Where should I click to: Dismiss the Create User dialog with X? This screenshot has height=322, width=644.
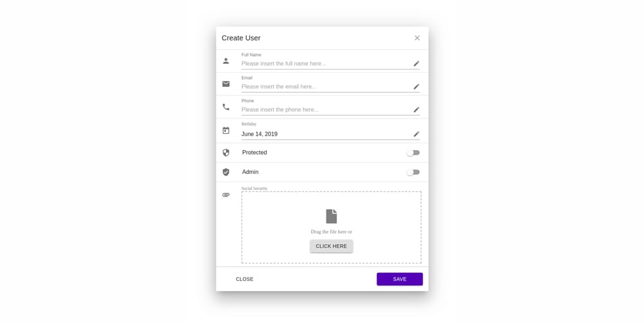[x=417, y=38]
